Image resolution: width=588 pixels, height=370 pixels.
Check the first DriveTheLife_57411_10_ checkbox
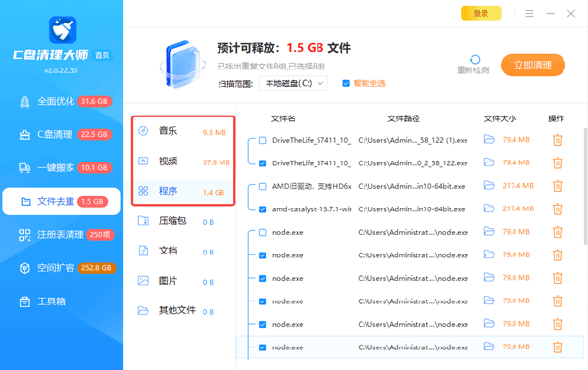(262, 140)
